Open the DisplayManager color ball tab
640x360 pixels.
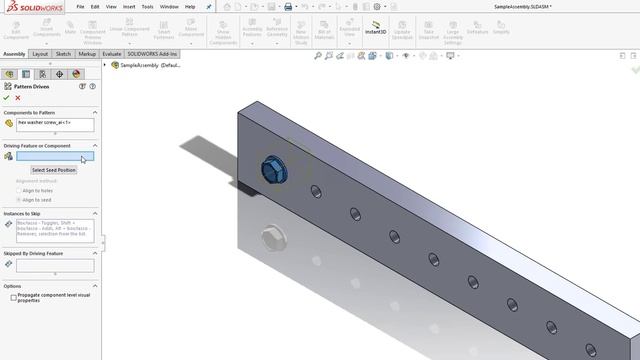click(76, 74)
